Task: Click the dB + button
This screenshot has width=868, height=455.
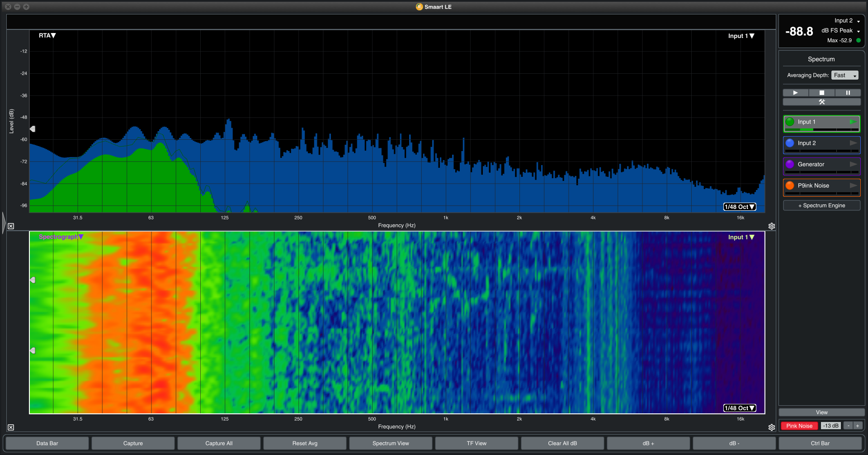Action: coord(648,443)
